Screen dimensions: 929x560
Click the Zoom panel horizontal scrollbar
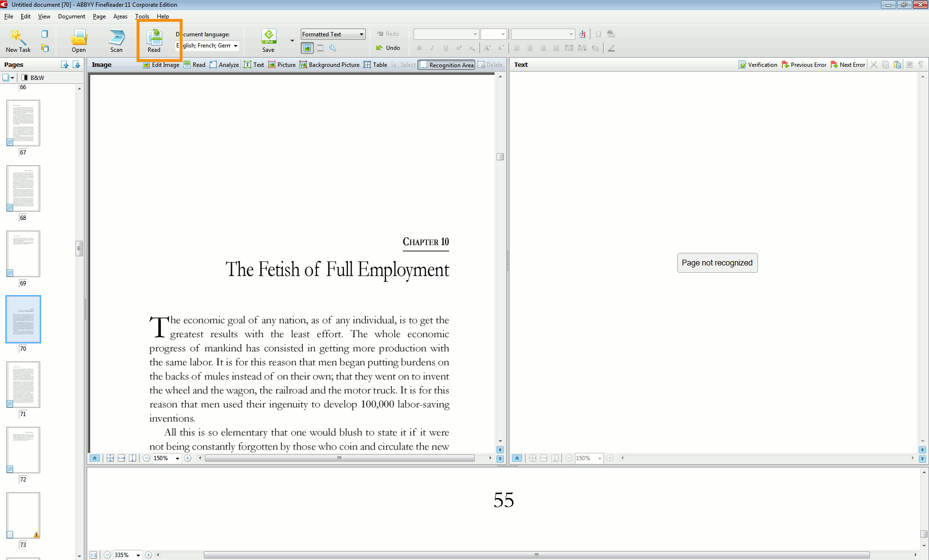537,555
